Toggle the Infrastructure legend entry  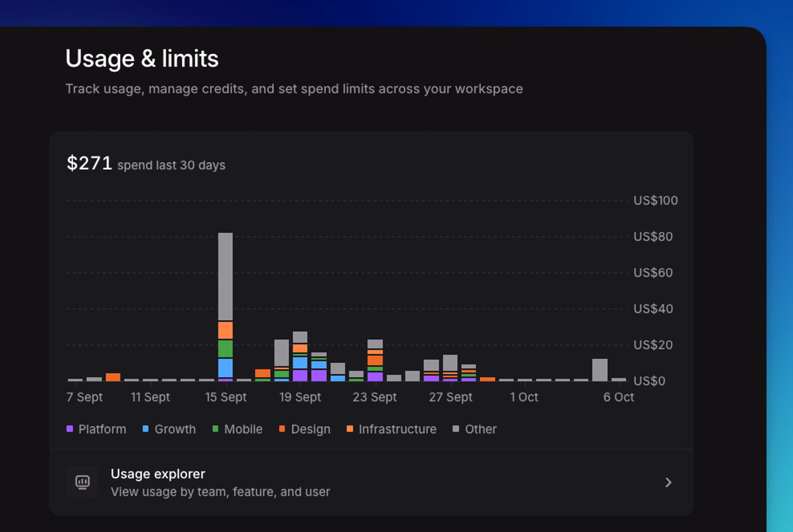pyautogui.click(x=392, y=429)
